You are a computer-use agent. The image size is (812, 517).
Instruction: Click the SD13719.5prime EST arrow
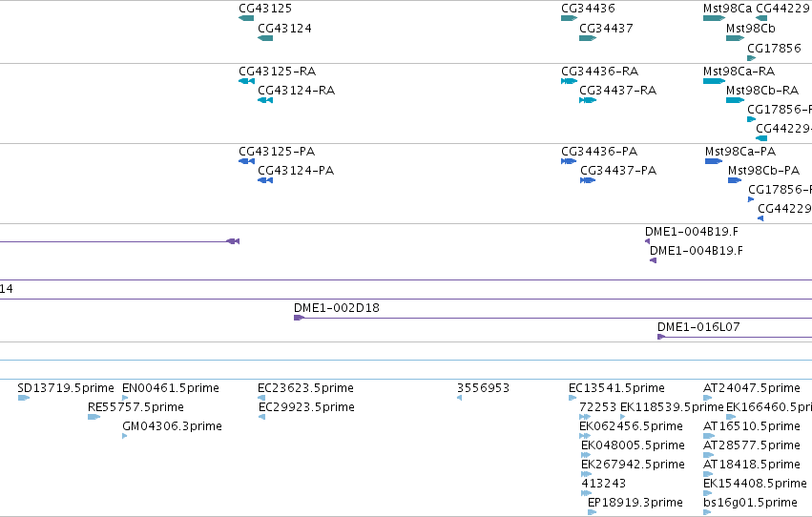(x=24, y=398)
